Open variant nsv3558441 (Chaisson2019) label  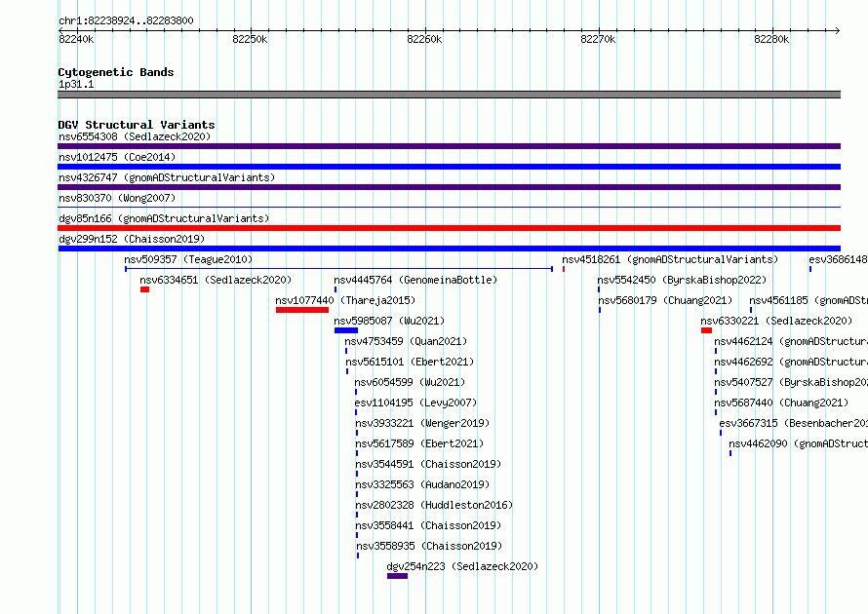tap(428, 525)
